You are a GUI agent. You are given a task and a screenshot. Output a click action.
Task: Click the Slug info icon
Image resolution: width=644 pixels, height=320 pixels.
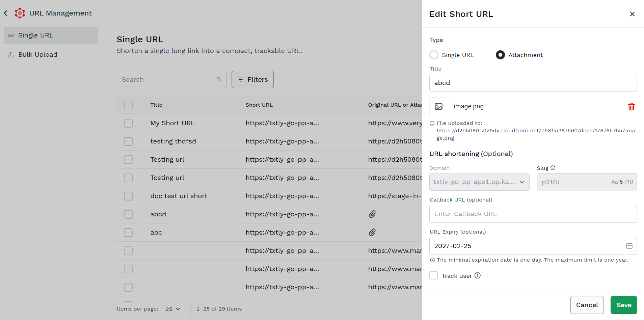click(x=553, y=168)
